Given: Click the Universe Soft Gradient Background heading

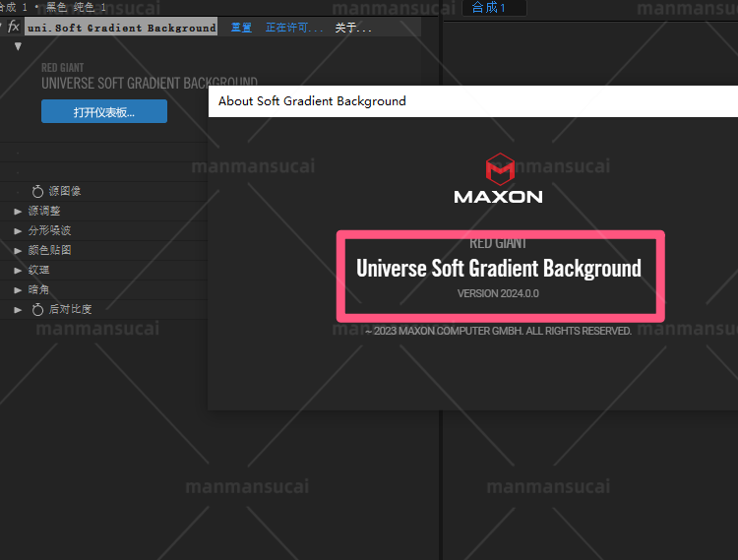Looking at the screenshot, I should [499, 269].
